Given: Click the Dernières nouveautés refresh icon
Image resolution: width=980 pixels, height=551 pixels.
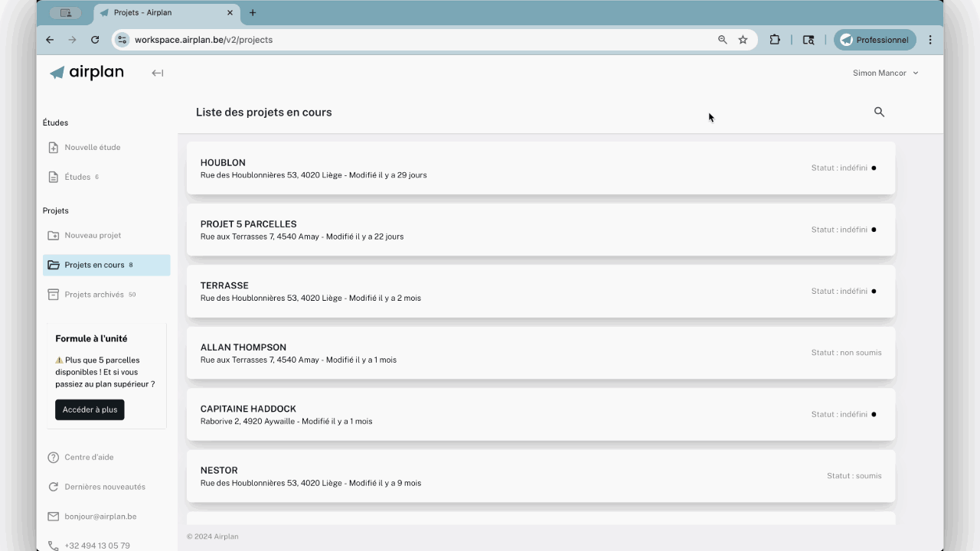Looking at the screenshot, I should [54, 487].
